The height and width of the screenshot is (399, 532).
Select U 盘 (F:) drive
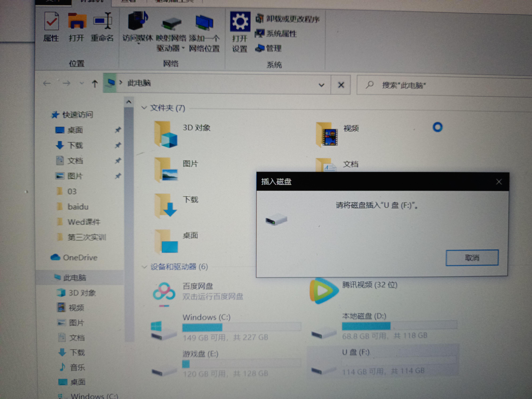383,362
